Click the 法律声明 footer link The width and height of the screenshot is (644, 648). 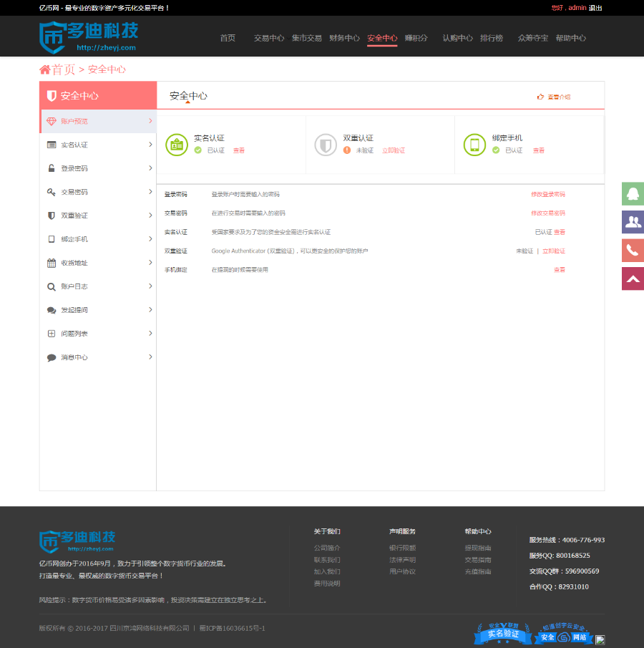coord(402,560)
